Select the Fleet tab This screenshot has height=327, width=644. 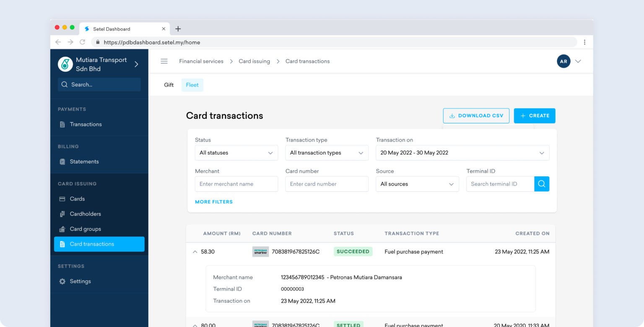click(192, 85)
